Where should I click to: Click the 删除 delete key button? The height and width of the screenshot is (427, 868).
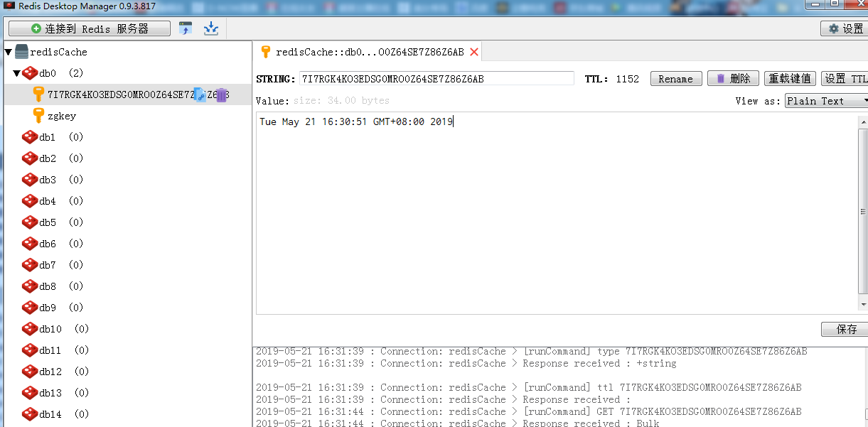pos(733,79)
